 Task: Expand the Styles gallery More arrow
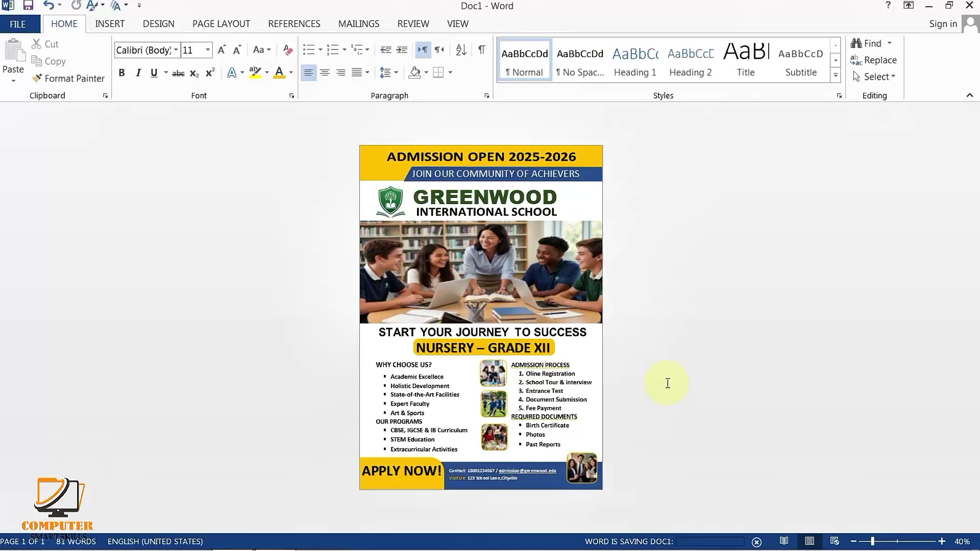[x=836, y=76]
